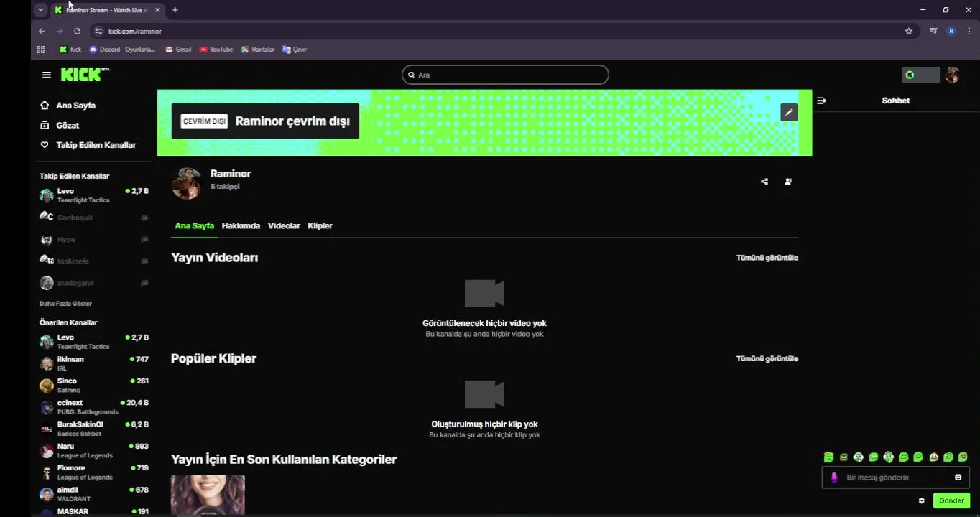The image size is (980, 517).
Task: Click the browse icon beside Gözat
Action: tap(45, 125)
